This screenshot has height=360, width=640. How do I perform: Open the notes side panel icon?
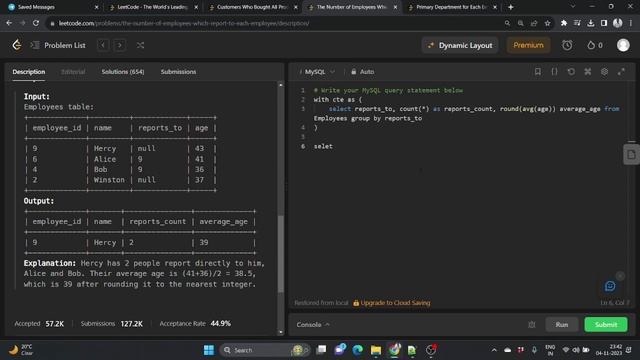point(631,155)
